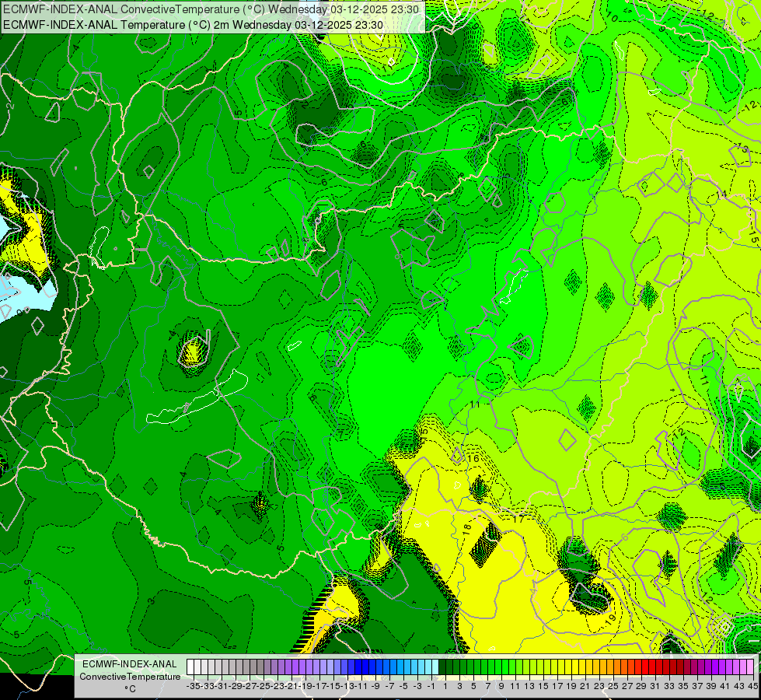The width and height of the screenshot is (761, 700).
Task: Click the ConvectiveTemperature title line at top
Action: (x=213, y=9)
